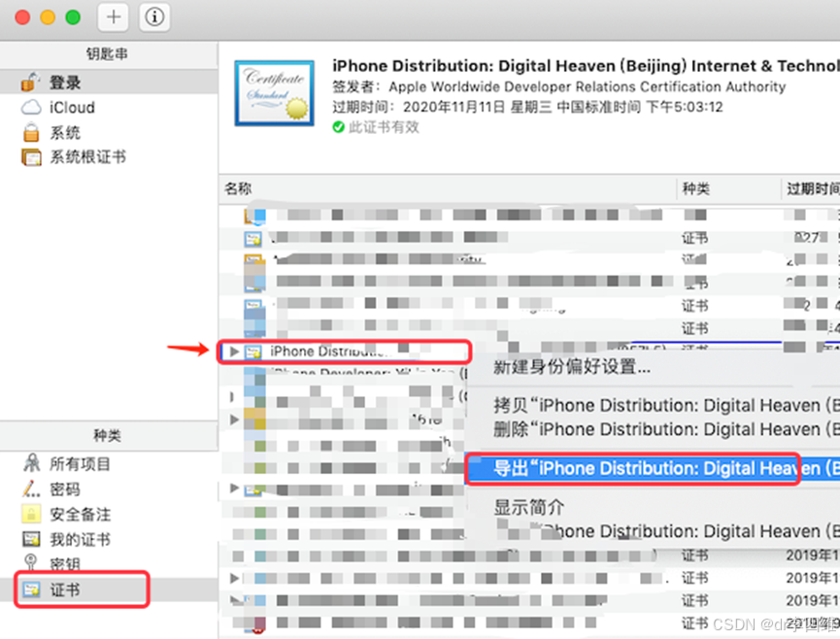Viewport: 840px width, 639px height.
Task: Click the 登录 unlocked padlock icon
Action: tap(30, 82)
